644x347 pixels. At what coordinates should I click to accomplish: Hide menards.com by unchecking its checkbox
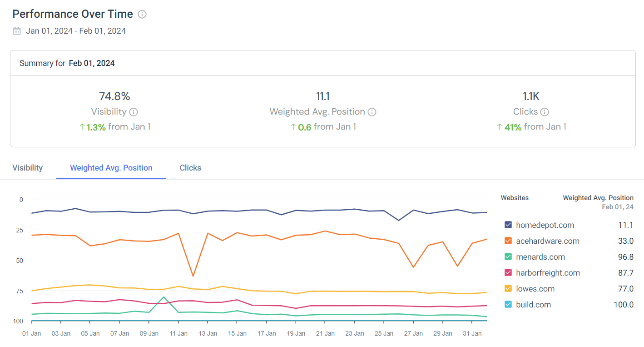[x=508, y=256]
